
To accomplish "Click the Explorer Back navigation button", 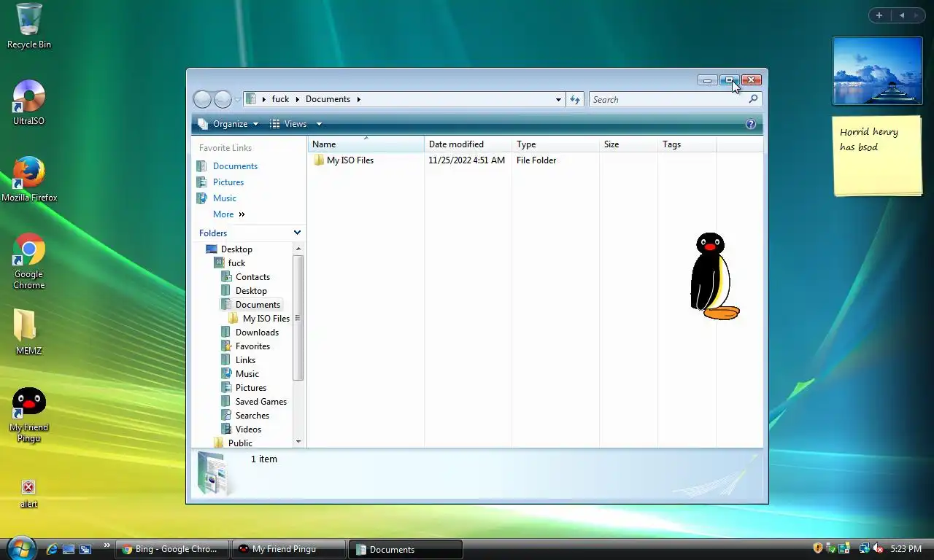I will pyautogui.click(x=203, y=99).
